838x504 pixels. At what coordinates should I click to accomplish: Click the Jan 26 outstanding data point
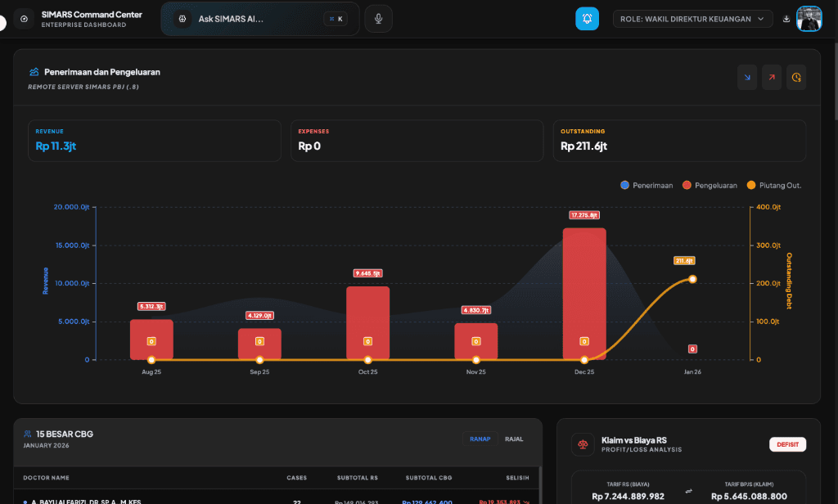(x=692, y=279)
